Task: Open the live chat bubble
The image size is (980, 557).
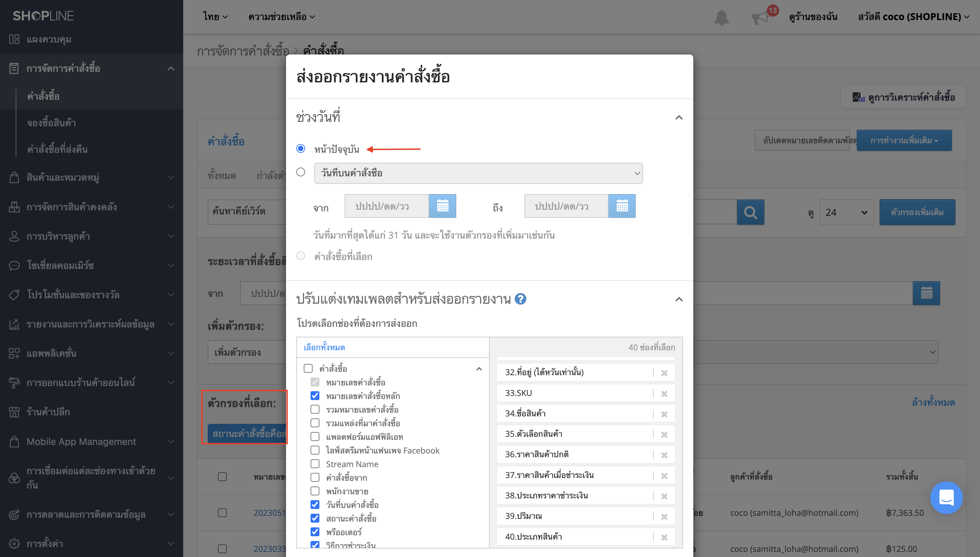Action: coord(946,497)
